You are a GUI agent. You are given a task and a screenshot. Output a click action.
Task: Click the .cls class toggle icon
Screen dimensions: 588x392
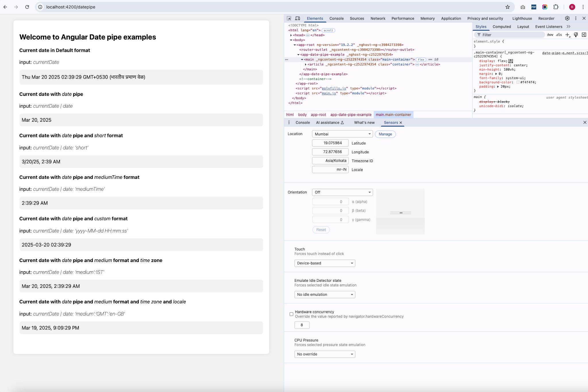coord(558,35)
